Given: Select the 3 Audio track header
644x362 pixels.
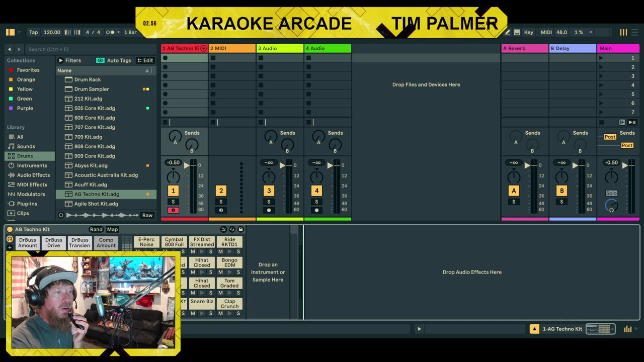Looking at the screenshot, I should (x=280, y=48).
